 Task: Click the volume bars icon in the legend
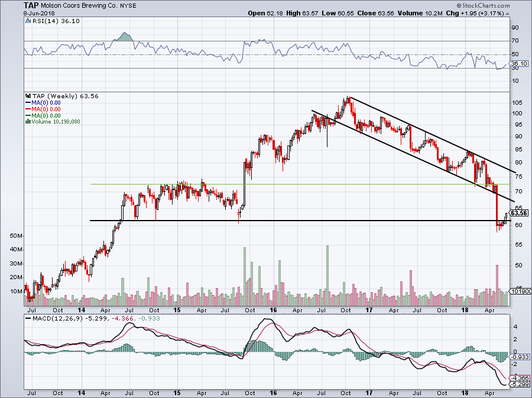click(28, 121)
